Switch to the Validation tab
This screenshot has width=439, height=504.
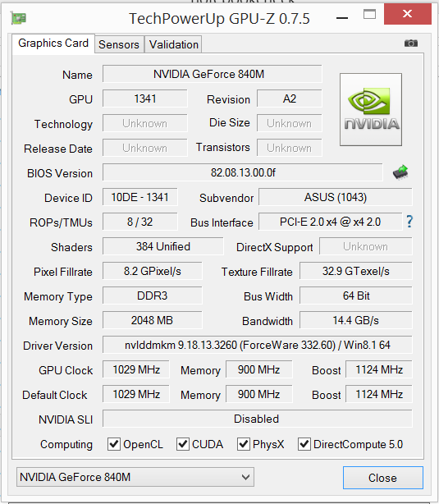173,44
